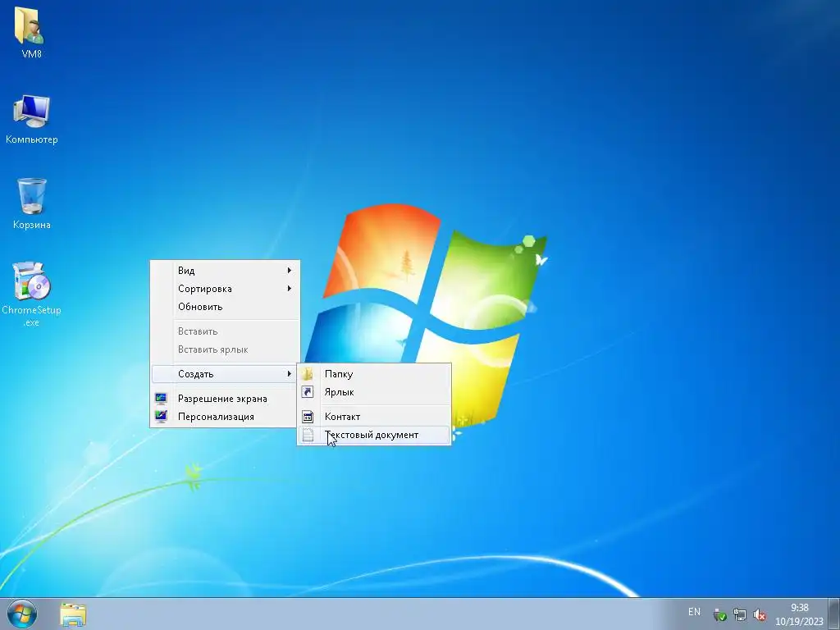Create a new Ярлык shortcut
Image resolution: width=840 pixels, height=630 pixels.
point(374,392)
